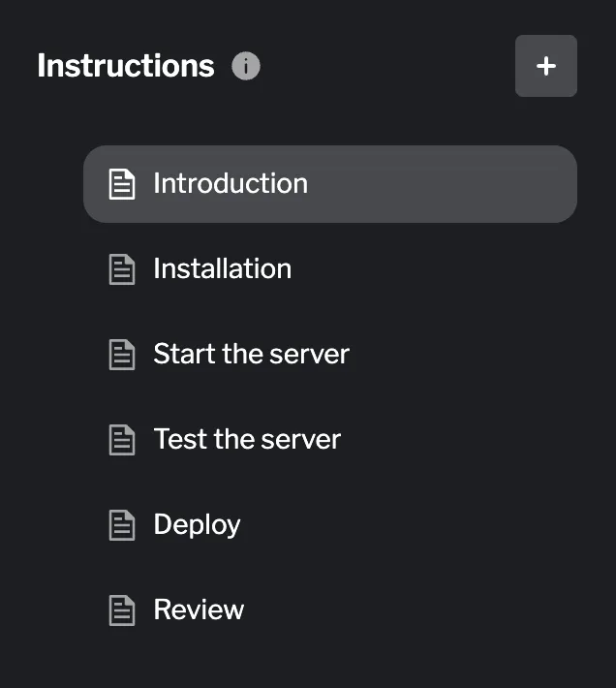Viewport: 616px width, 688px height.
Task: Open the Introduction page
Action: pyautogui.click(x=231, y=184)
